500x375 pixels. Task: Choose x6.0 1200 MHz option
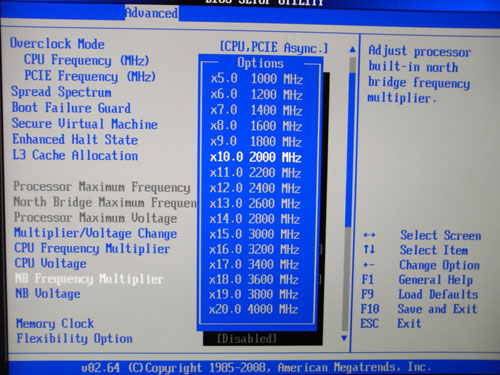point(256,95)
